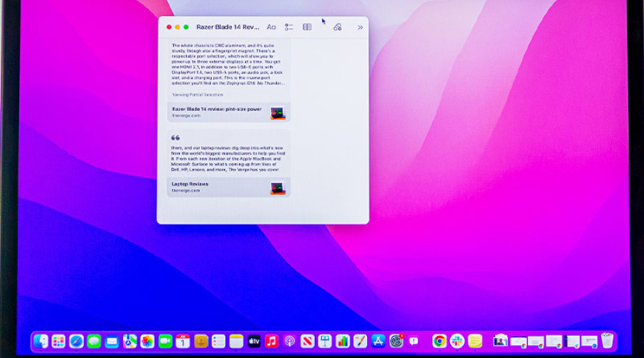Launch Keynote from the Dock
644x358 pixels.
coord(325,341)
